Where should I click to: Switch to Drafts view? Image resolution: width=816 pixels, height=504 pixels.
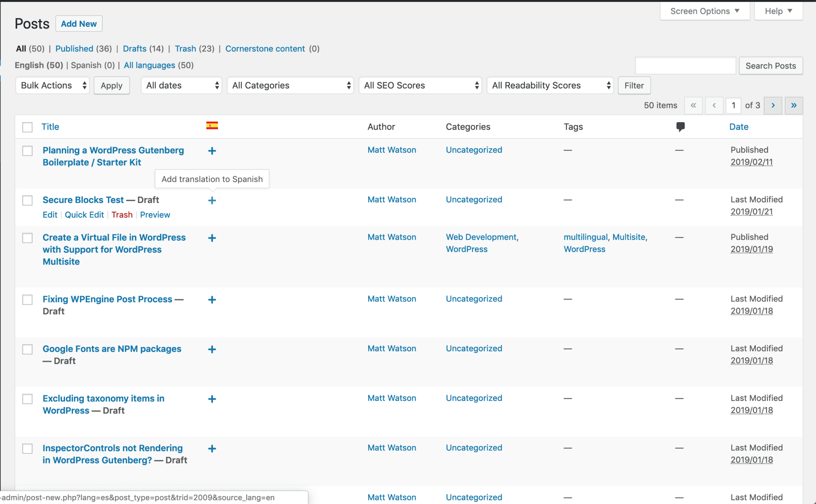coord(135,49)
